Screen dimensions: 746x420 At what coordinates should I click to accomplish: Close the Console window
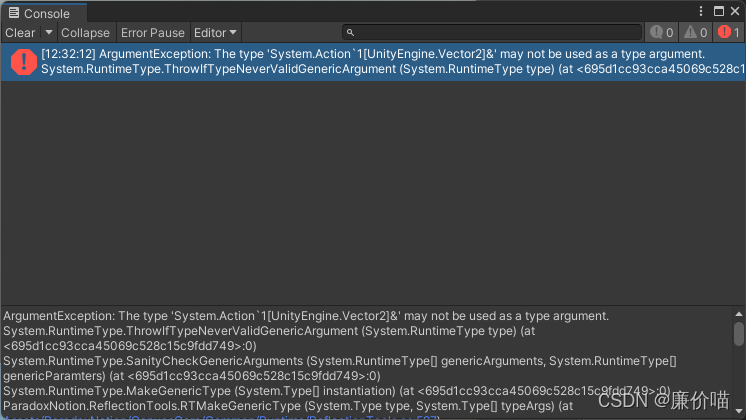click(x=735, y=11)
